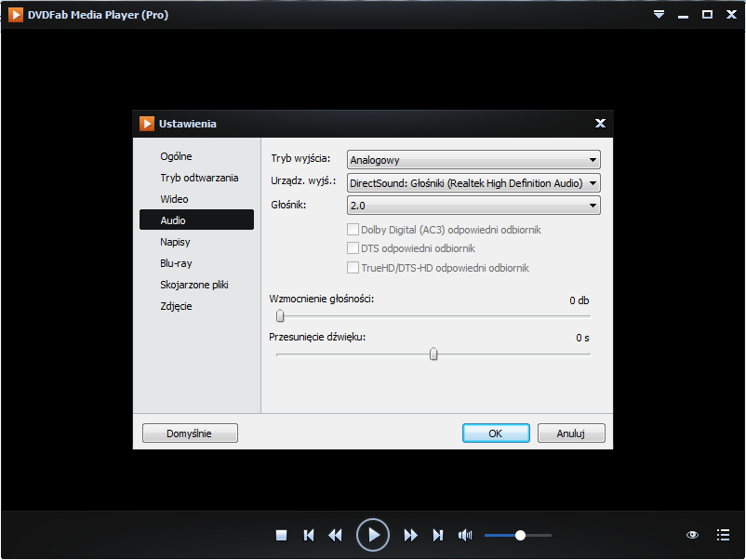Fast forward the video
746x560 pixels.
410,535
